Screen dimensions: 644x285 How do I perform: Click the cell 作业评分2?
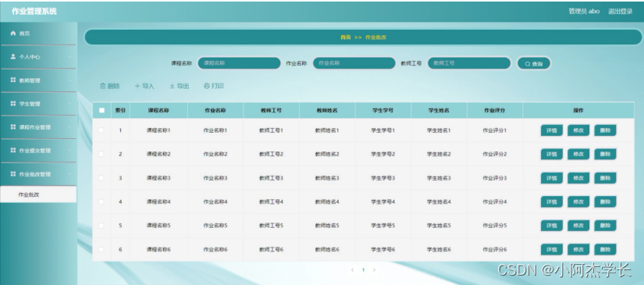[x=494, y=154]
